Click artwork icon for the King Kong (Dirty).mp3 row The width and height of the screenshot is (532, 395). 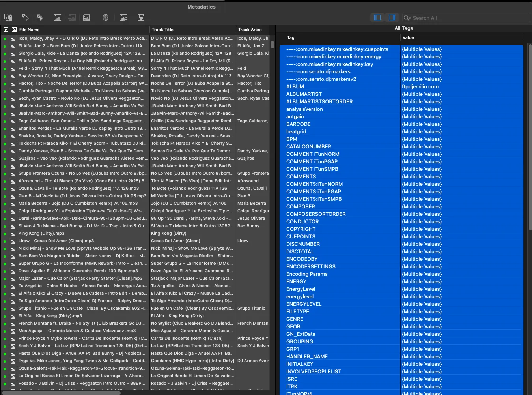click(x=13, y=234)
